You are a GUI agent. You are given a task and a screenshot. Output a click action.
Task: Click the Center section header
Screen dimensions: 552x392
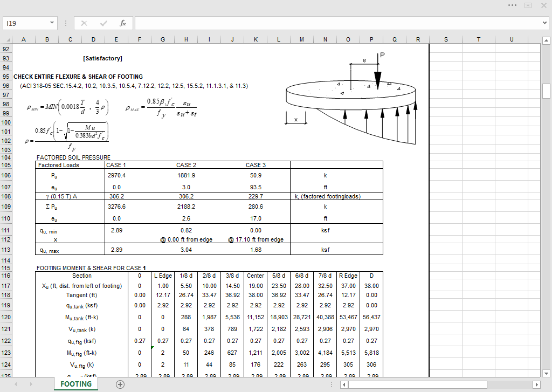[256, 276]
